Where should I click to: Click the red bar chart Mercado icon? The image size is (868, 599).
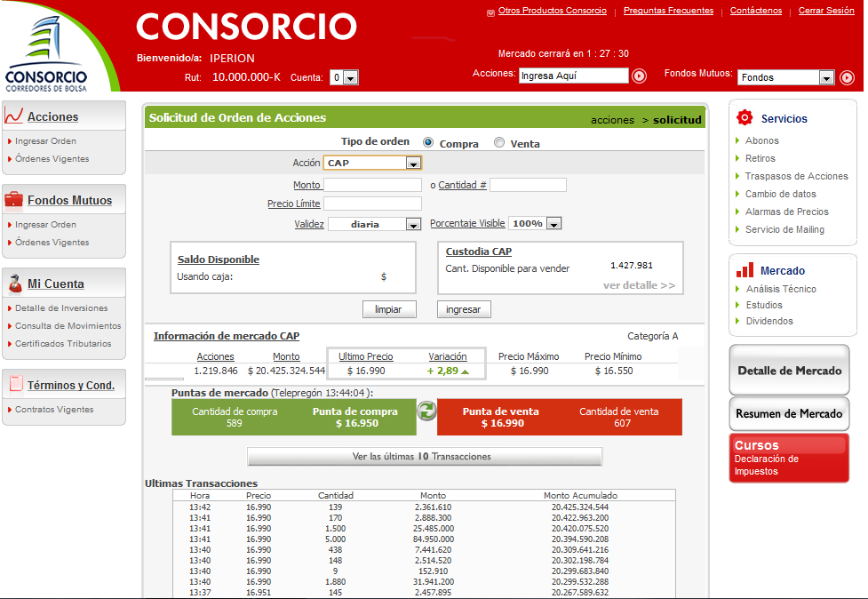click(x=745, y=269)
